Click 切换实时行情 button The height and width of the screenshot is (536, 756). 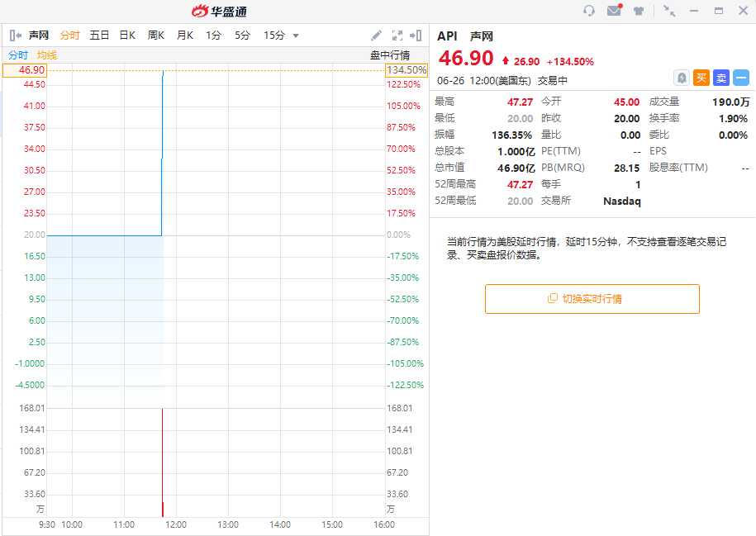coord(592,299)
